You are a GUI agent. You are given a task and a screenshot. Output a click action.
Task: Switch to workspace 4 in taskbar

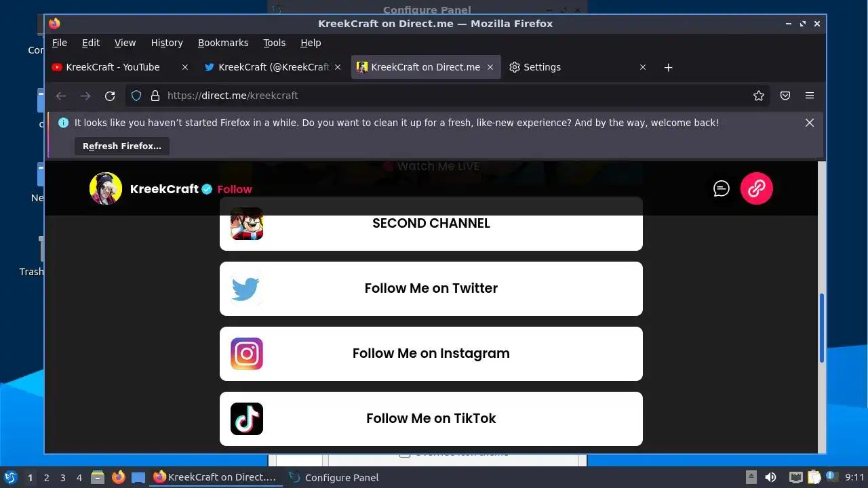point(79,477)
